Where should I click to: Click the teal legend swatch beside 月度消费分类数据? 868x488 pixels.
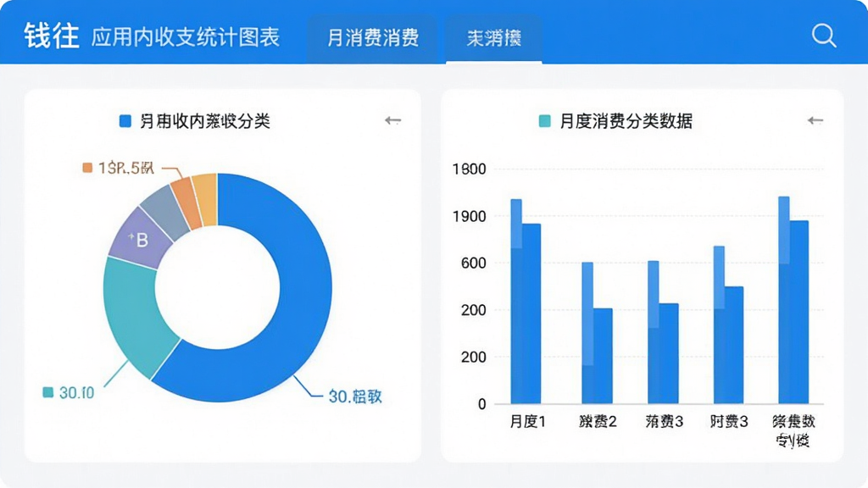pos(545,121)
